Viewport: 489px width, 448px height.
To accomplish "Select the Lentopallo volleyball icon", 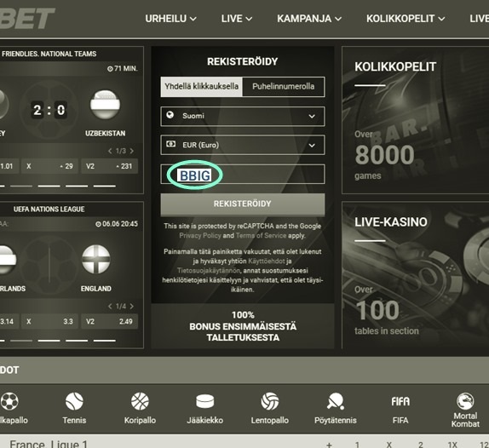I will coord(270,409).
